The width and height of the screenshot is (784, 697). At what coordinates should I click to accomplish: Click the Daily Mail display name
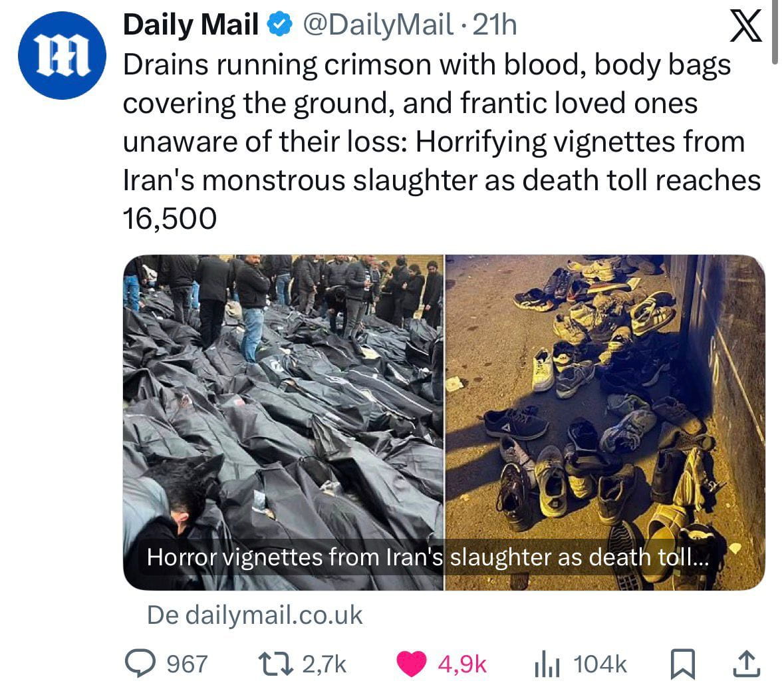click(x=190, y=25)
